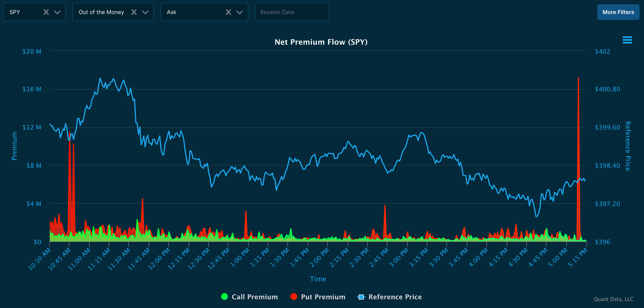The image size is (644, 308).
Task: Open the chart hamburger menu
Action: [x=627, y=40]
